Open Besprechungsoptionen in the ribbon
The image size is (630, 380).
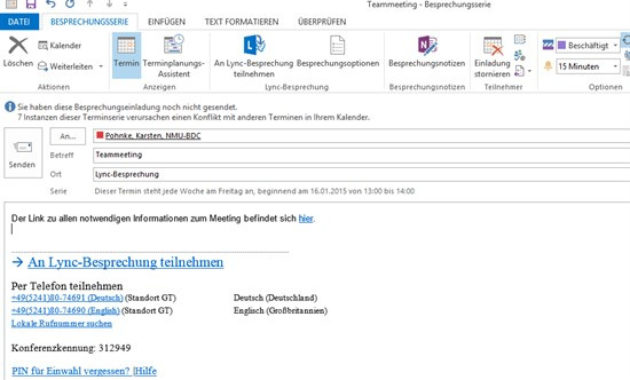[x=338, y=51]
